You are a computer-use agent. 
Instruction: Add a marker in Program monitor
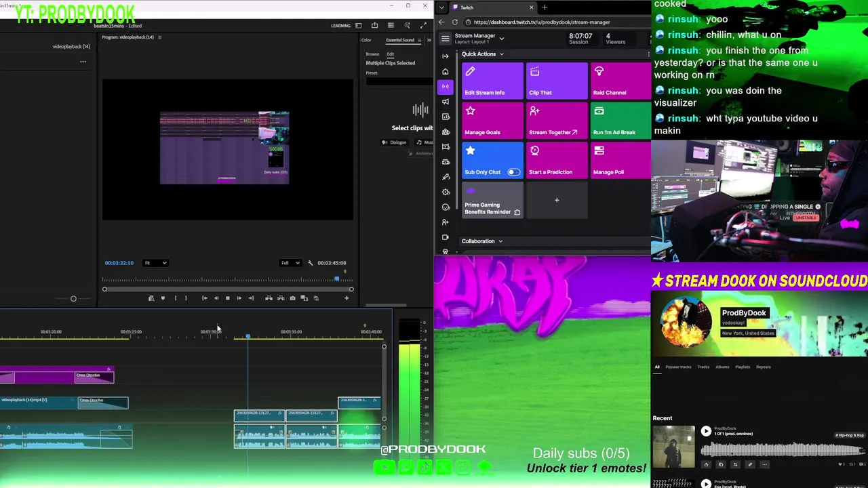click(163, 298)
